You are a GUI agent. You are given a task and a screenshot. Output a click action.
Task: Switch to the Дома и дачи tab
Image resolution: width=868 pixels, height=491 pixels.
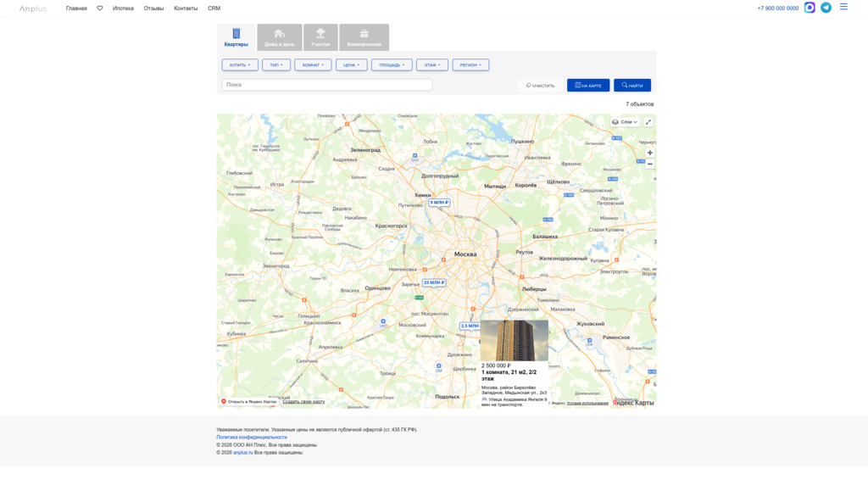(x=279, y=38)
